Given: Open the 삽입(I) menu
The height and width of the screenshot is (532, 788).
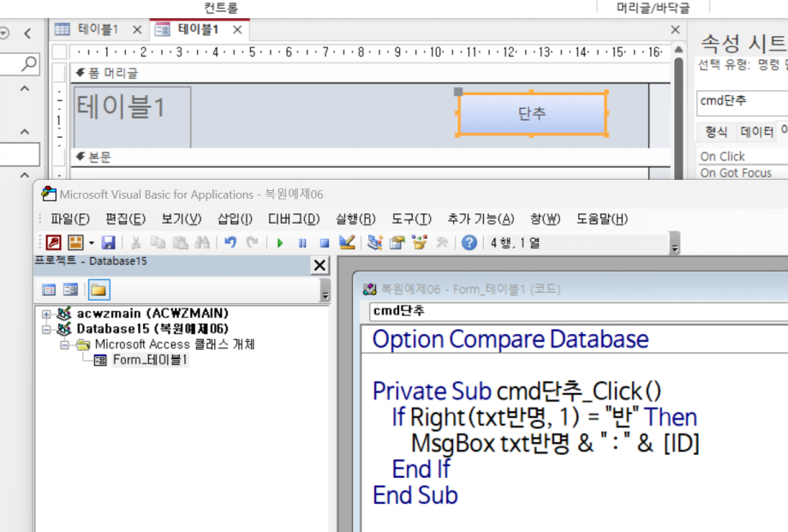Looking at the screenshot, I should pyautogui.click(x=235, y=219).
